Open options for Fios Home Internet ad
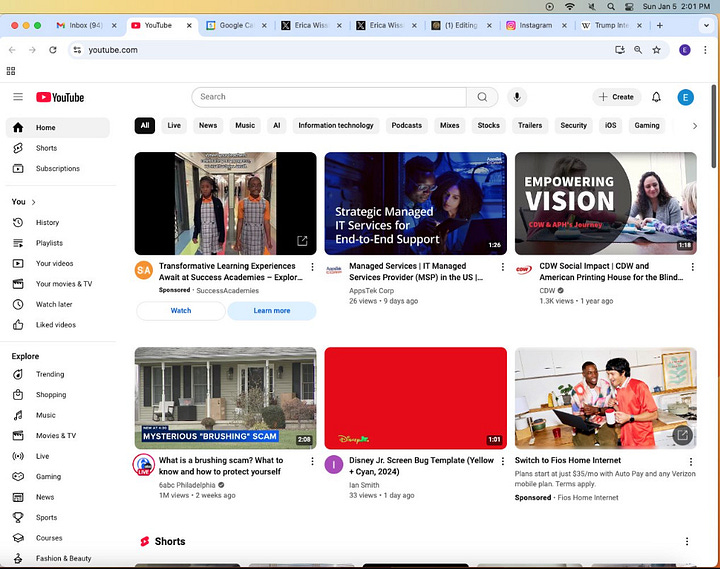 click(691, 462)
